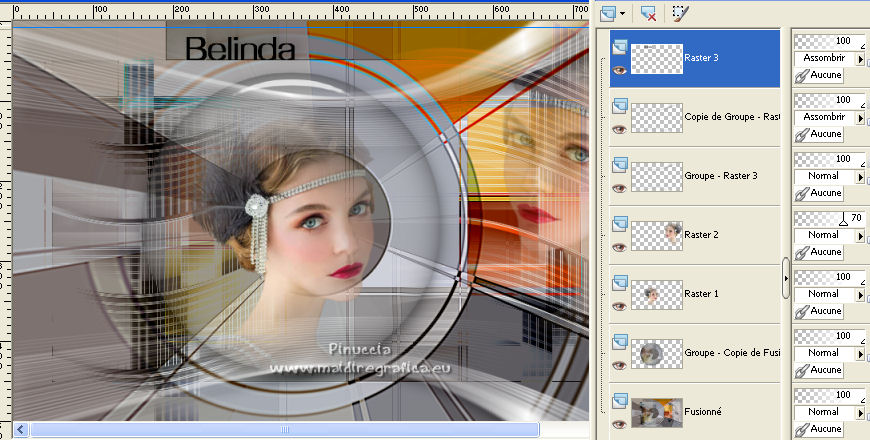This screenshot has height=440, width=870.
Task: Toggle visibility of Groupe - Raster 3 layer
Action: pos(619,188)
